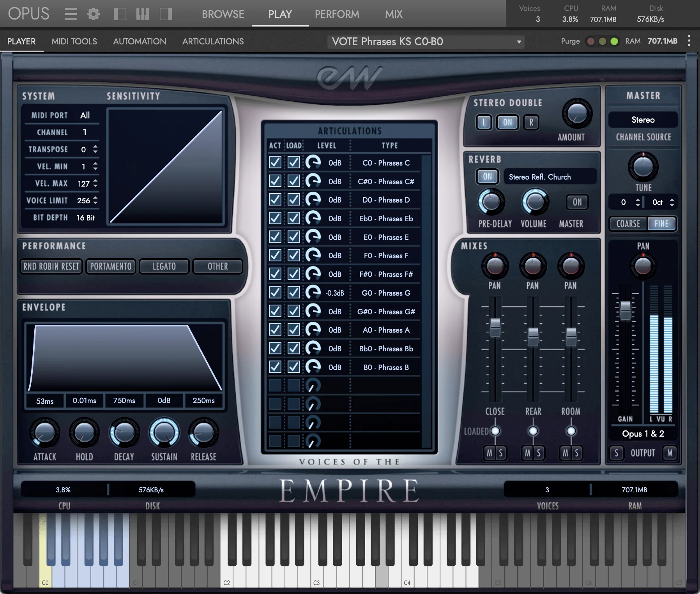The image size is (700, 594).
Task: Open the three-dot options menu
Action: (689, 41)
